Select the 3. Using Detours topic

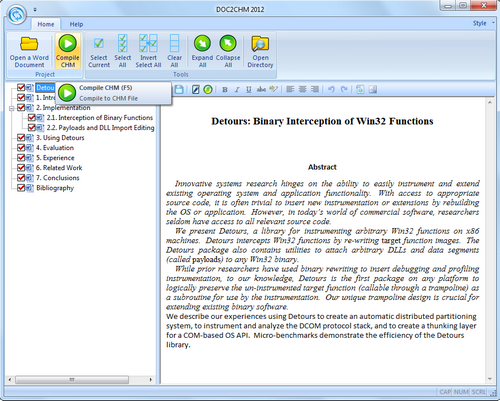(60, 137)
